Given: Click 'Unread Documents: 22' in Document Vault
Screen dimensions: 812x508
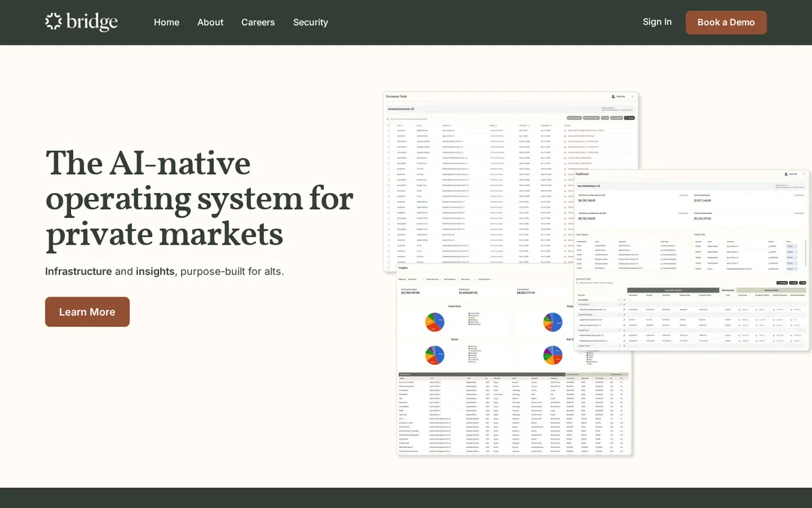Looking at the screenshot, I should point(401,109).
